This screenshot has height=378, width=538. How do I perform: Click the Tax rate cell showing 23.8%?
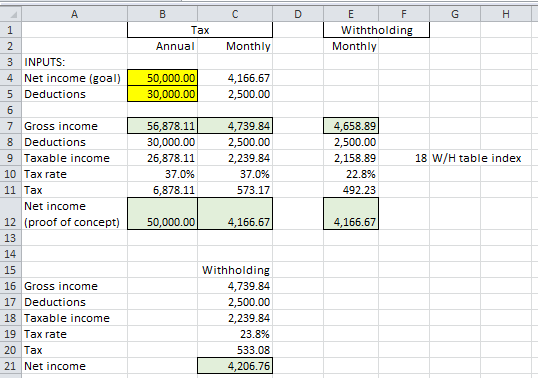pyautogui.click(x=235, y=334)
